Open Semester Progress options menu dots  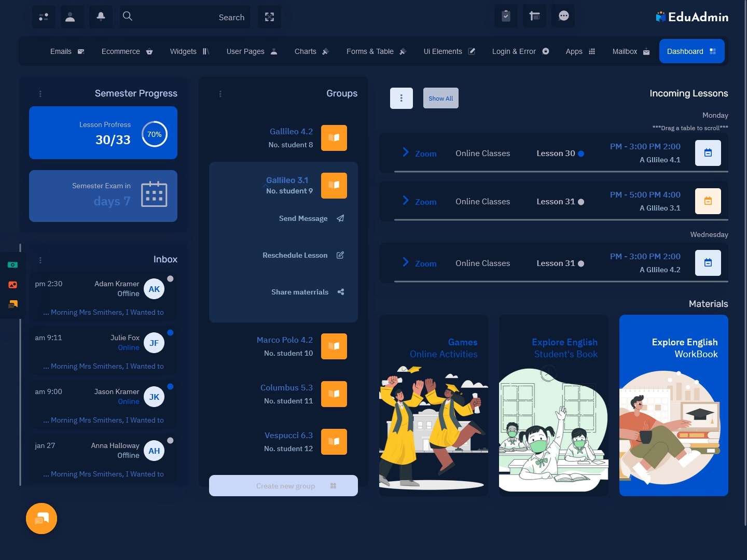[x=40, y=94]
